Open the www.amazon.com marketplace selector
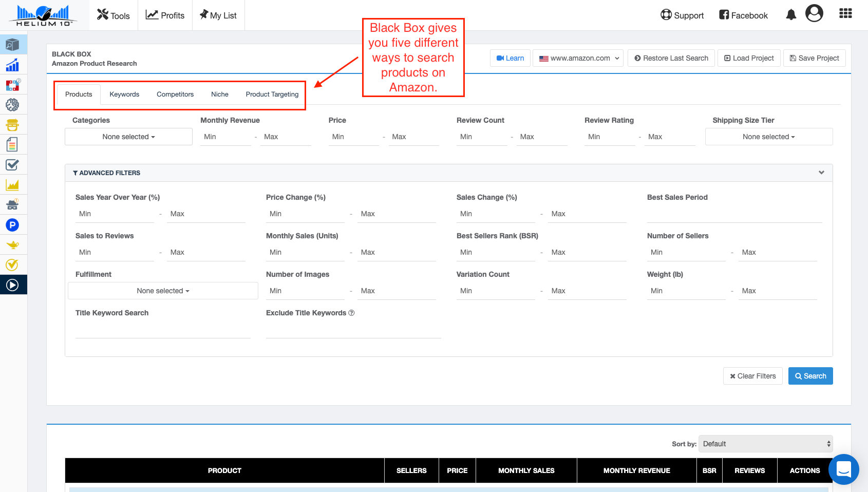The image size is (868, 492). [578, 58]
